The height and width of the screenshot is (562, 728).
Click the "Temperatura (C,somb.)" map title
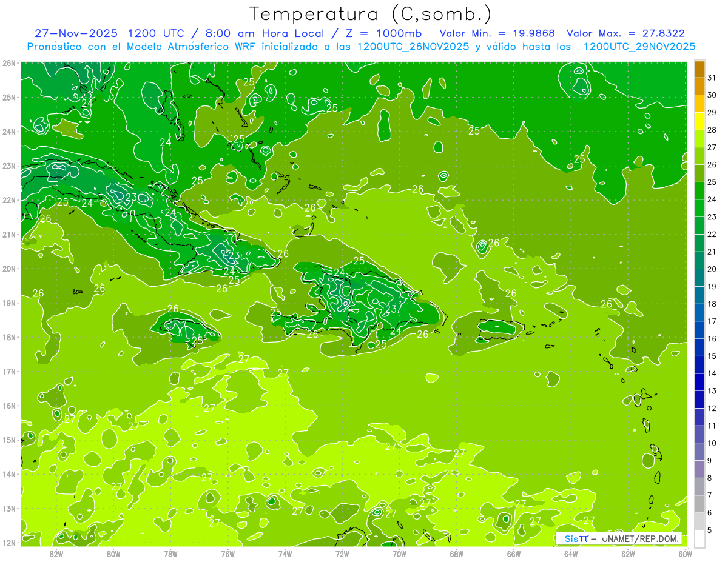coord(371,15)
